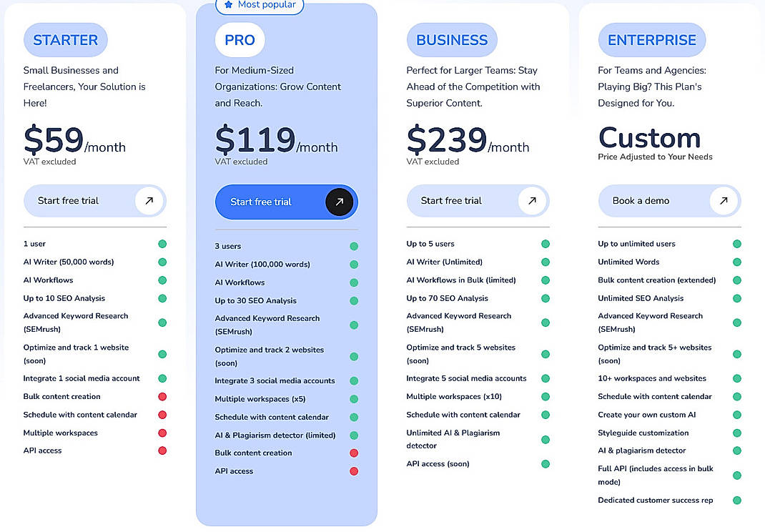Click the green dot beside Unlimited Words in Enterprise
This screenshot has width=765, height=532.
(736, 261)
